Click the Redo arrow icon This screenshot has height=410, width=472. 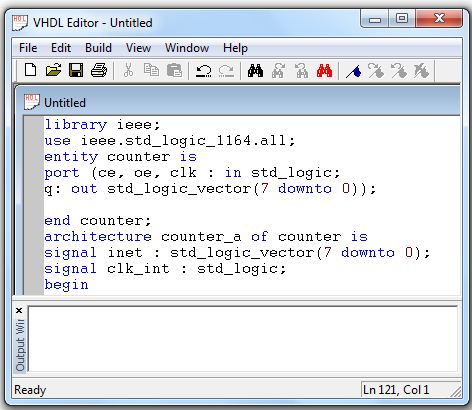click(x=226, y=70)
